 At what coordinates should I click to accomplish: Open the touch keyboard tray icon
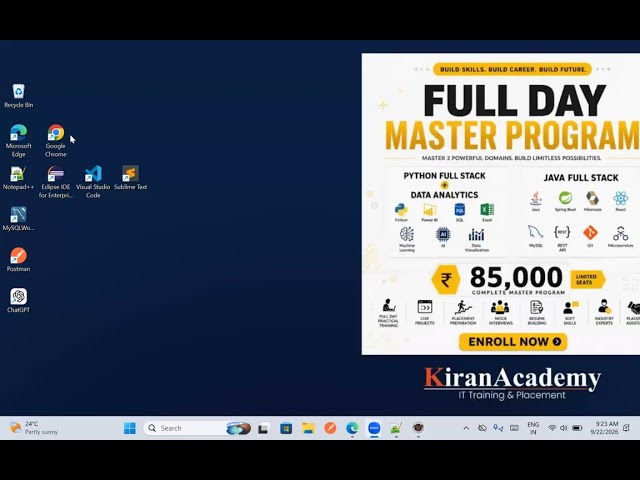pyautogui.click(x=514, y=428)
